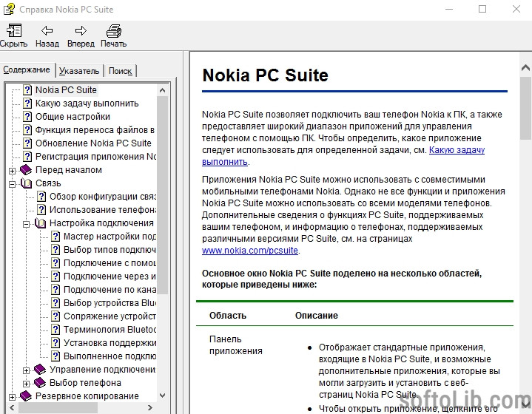532x414 pixels.
Task: Click the article pane vertical scrollbar thumb
Action: 525,108
